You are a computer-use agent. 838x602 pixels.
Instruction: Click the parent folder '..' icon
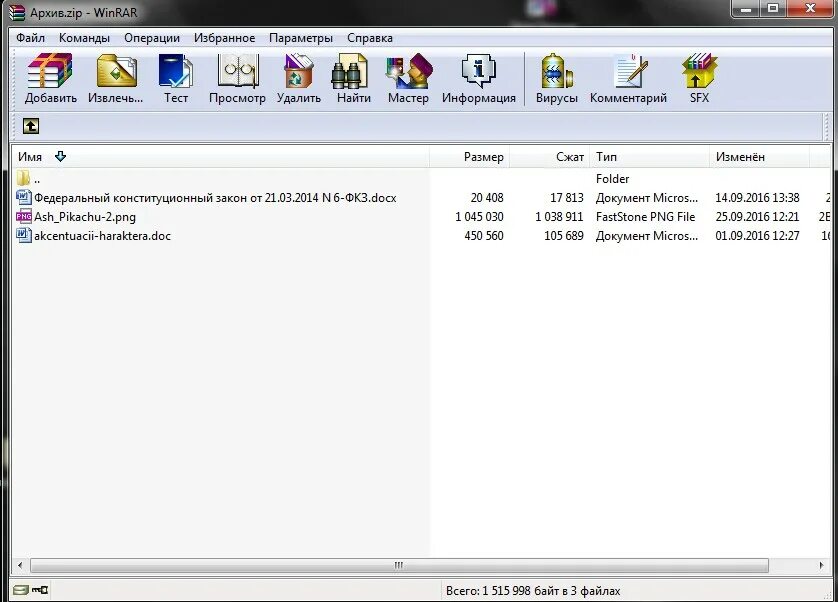click(x=23, y=178)
